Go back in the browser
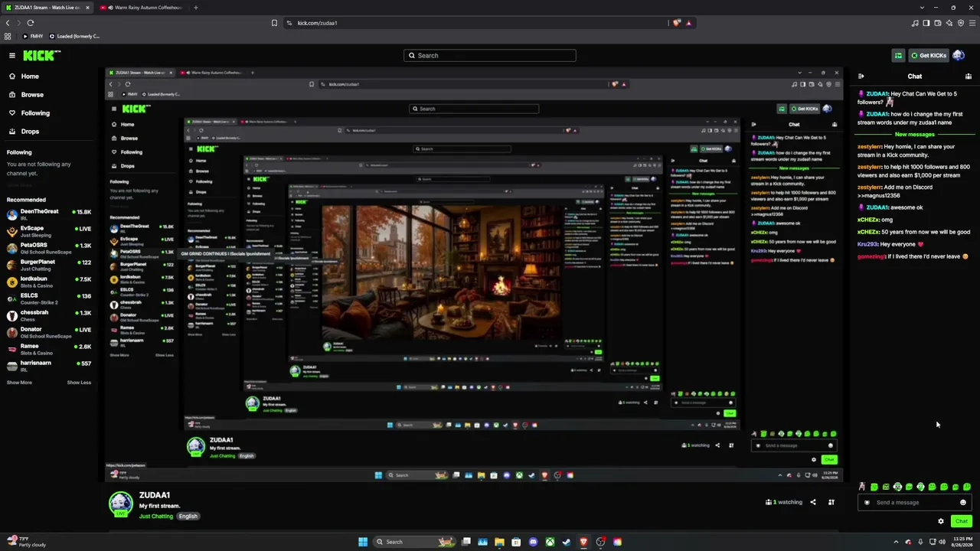The width and height of the screenshot is (980, 551). point(8,23)
